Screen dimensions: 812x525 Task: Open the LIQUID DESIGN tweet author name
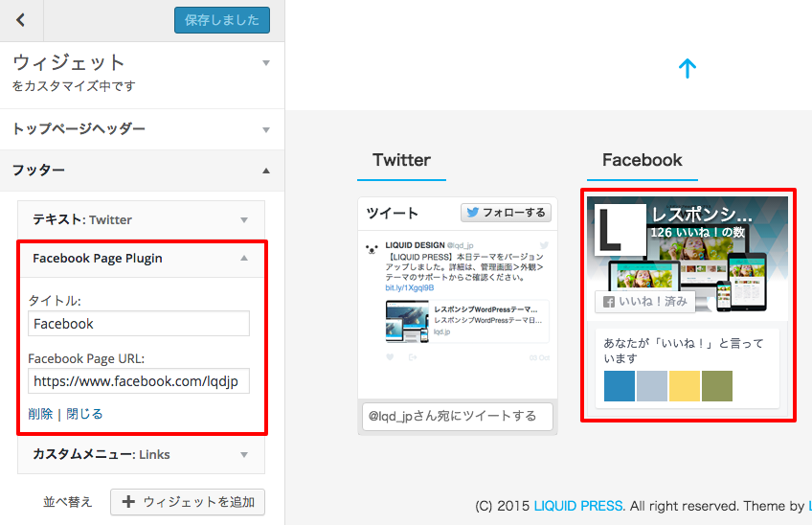coord(415,245)
